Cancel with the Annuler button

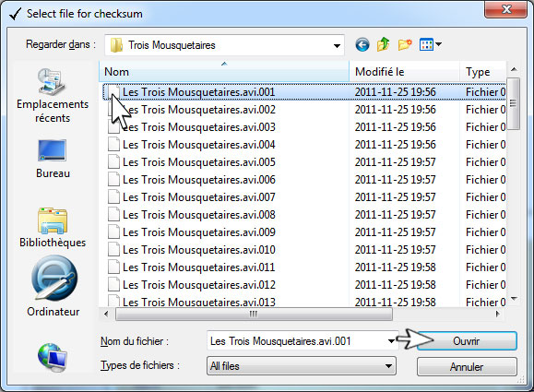point(467,367)
